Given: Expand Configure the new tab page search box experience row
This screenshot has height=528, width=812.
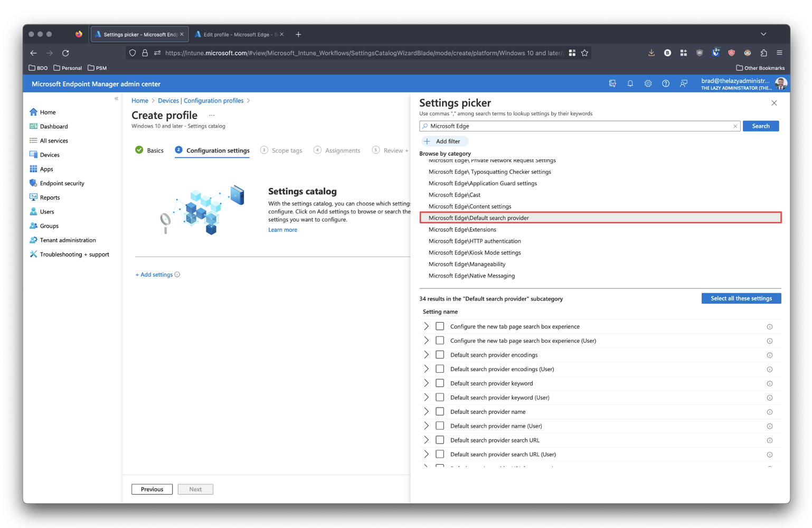Looking at the screenshot, I should pos(427,326).
